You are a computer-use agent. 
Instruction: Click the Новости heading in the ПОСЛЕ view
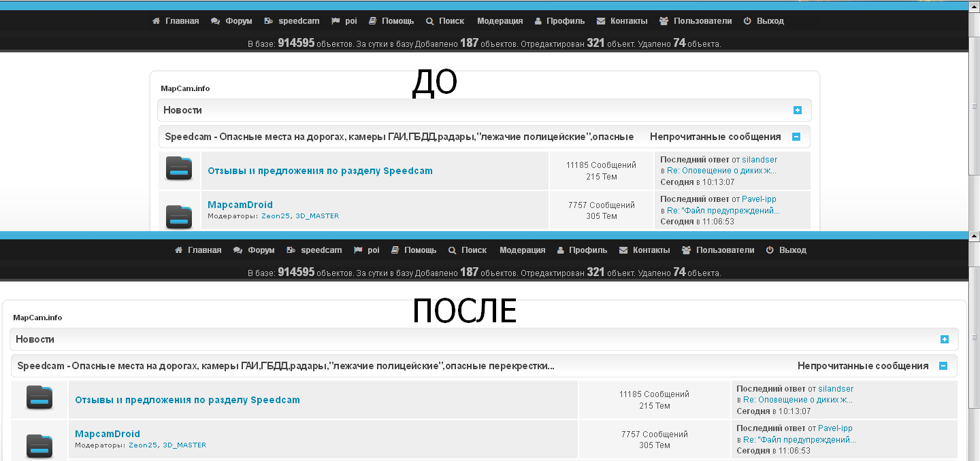point(35,339)
